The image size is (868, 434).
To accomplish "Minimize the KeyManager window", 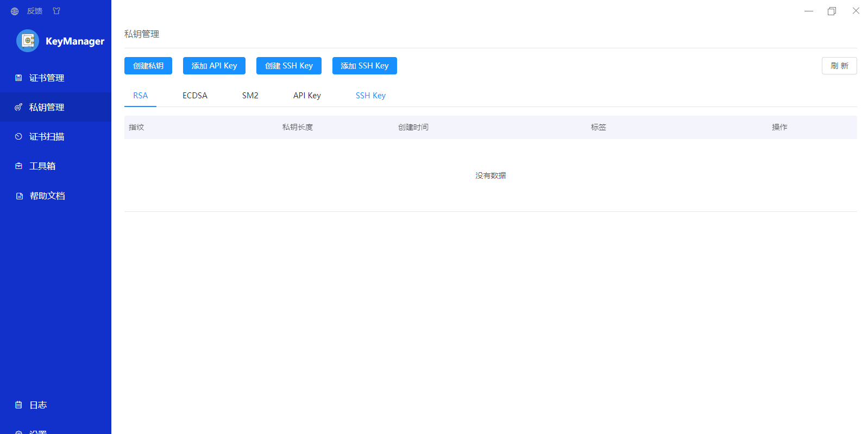I will pos(809,11).
